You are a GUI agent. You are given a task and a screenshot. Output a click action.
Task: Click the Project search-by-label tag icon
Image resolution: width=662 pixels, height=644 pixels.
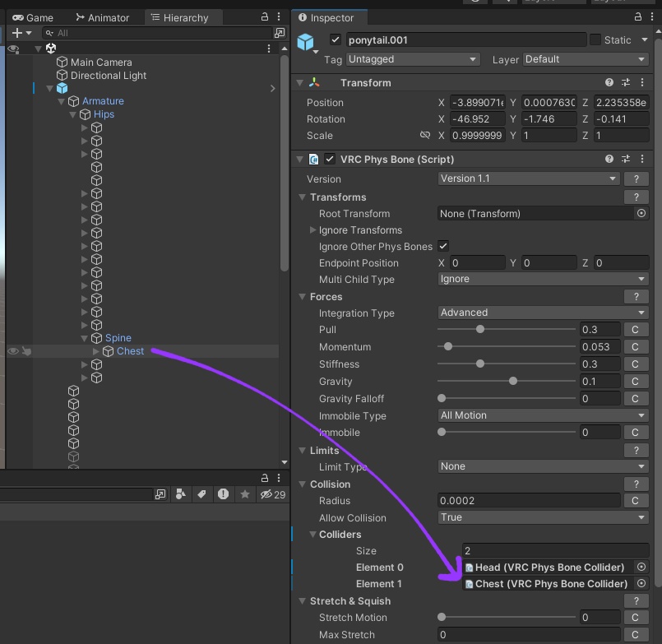pos(201,494)
